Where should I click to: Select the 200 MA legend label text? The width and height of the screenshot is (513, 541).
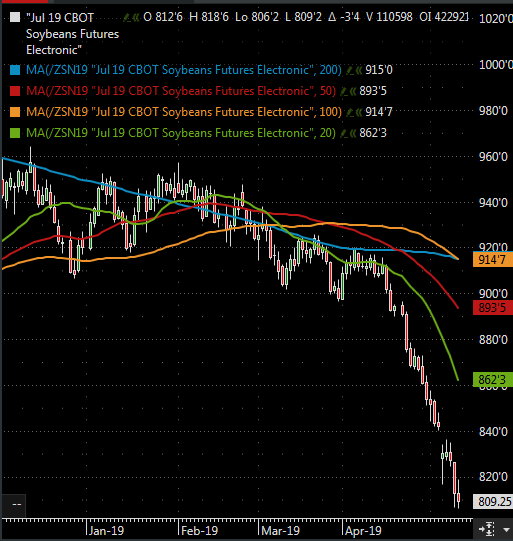tap(184, 70)
